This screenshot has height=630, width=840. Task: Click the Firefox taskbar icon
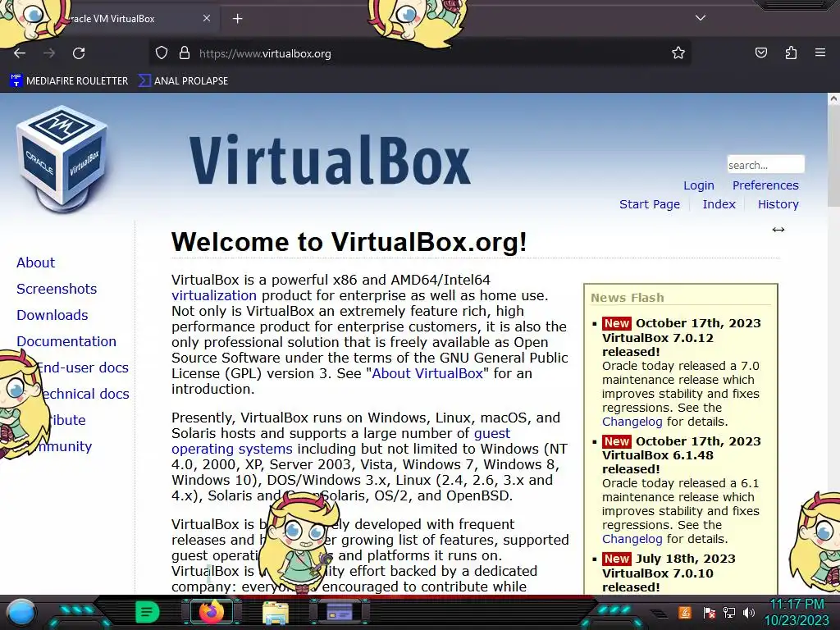coord(212,612)
